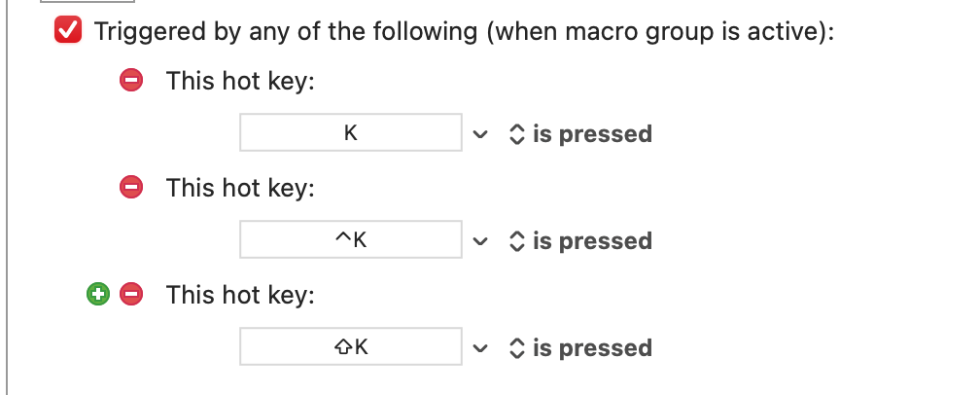
Task: Click 'This hot key:' label above the ^K field
Action: point(240,187)
